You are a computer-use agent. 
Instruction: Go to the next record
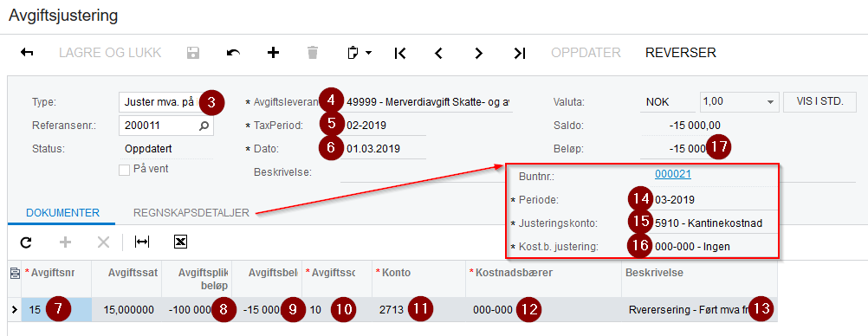(479, 53)
